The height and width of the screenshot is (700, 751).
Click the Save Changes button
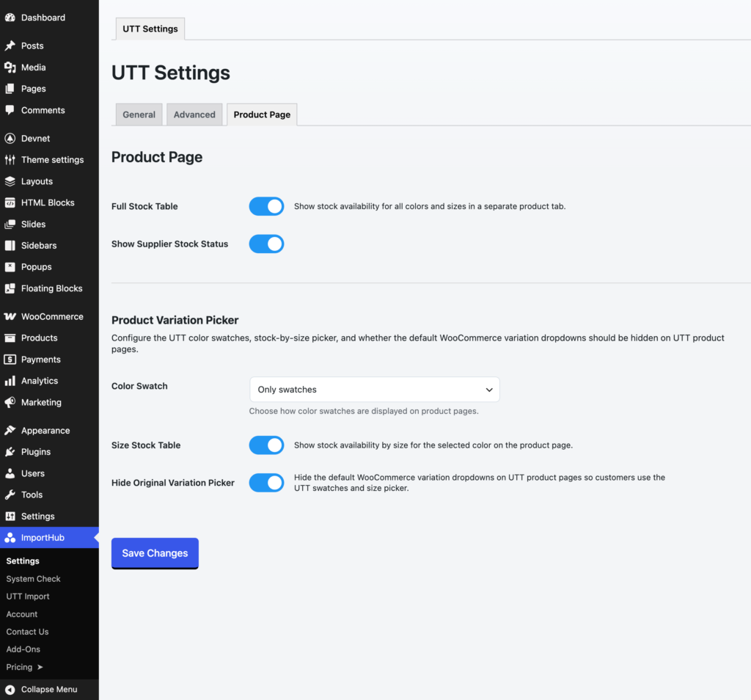click(155, 553)
